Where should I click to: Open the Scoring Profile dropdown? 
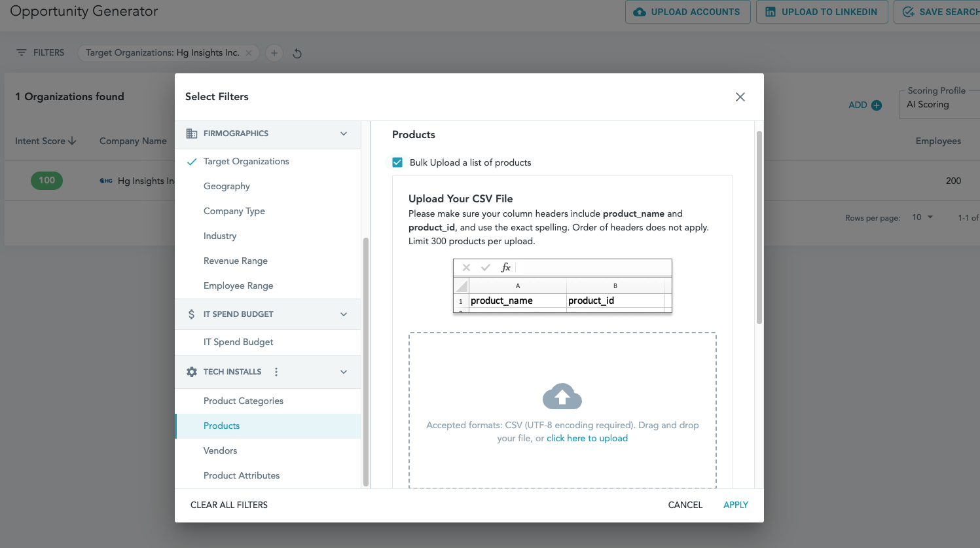[939, 105]
